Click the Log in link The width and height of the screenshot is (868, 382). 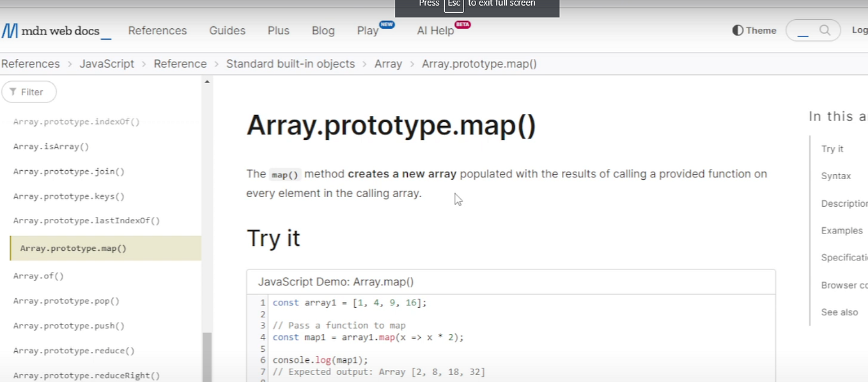pyautogui.click(x=859, y=29)
